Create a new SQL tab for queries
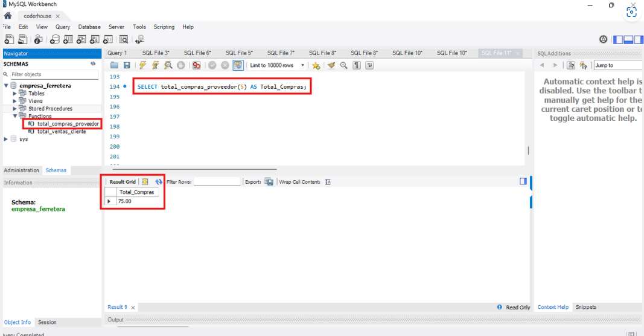This screenshot has height=336, width=644. [x=9, y=39]
